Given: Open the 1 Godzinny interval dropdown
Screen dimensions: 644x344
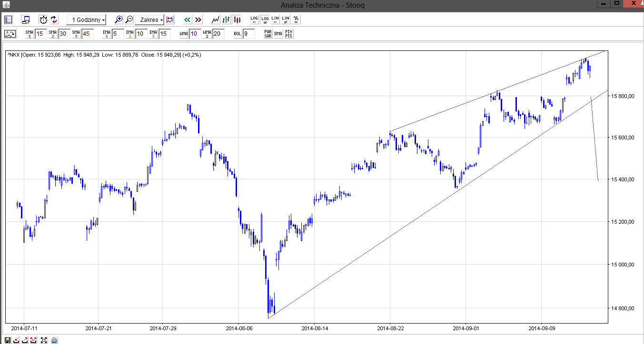Looking at the screenshot, I should (x=86, y=20).
